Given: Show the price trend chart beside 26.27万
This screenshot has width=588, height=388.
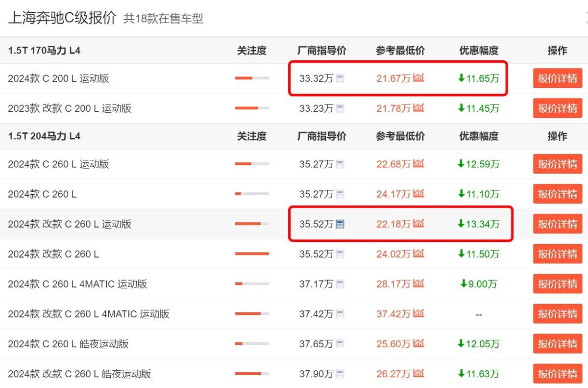Looking at the screenshot, I should (418, 373).
